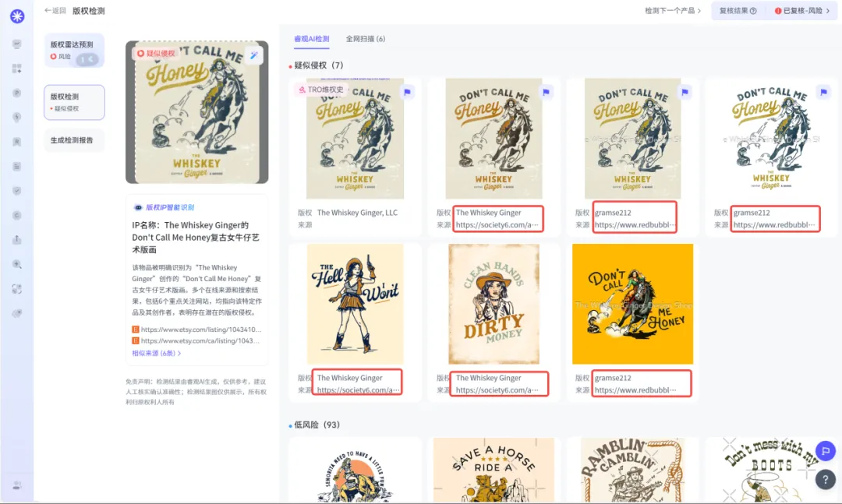Viewport: 842px width, 504px height.
Task: Click the 复核结果 button
Action: tap(738, 11)
